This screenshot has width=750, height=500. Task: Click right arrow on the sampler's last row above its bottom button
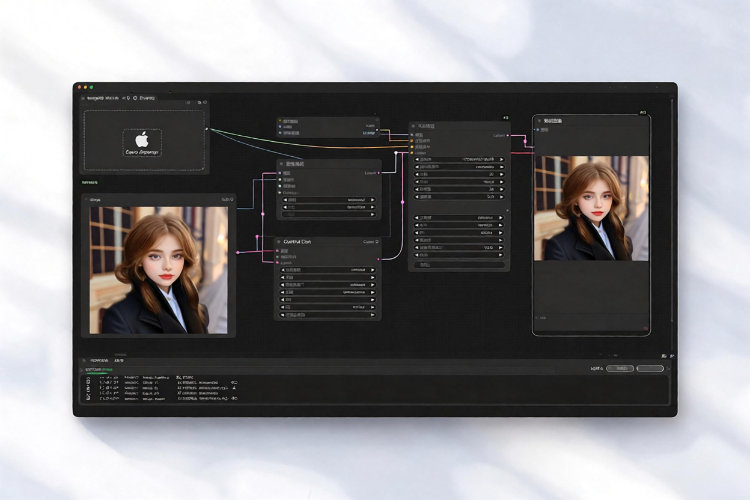click(x=501, y=255)
